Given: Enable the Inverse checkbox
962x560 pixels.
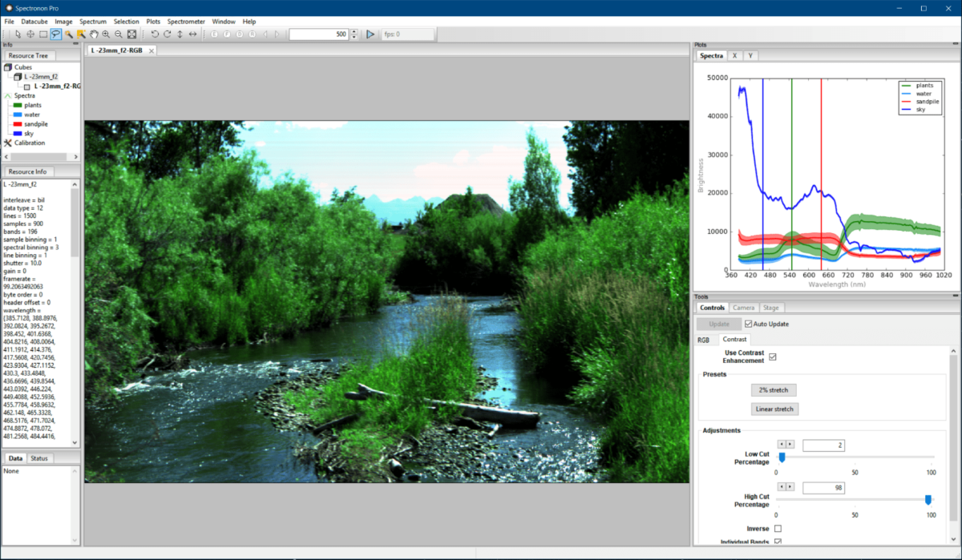Looking at the screenshot, I should click(778, 529).
